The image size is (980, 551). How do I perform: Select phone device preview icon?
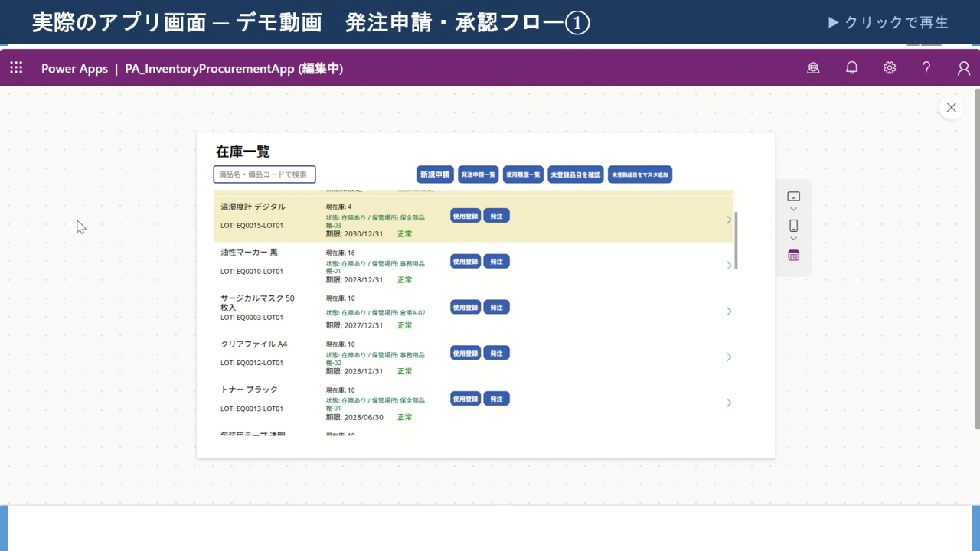click(x=793, y=226)
